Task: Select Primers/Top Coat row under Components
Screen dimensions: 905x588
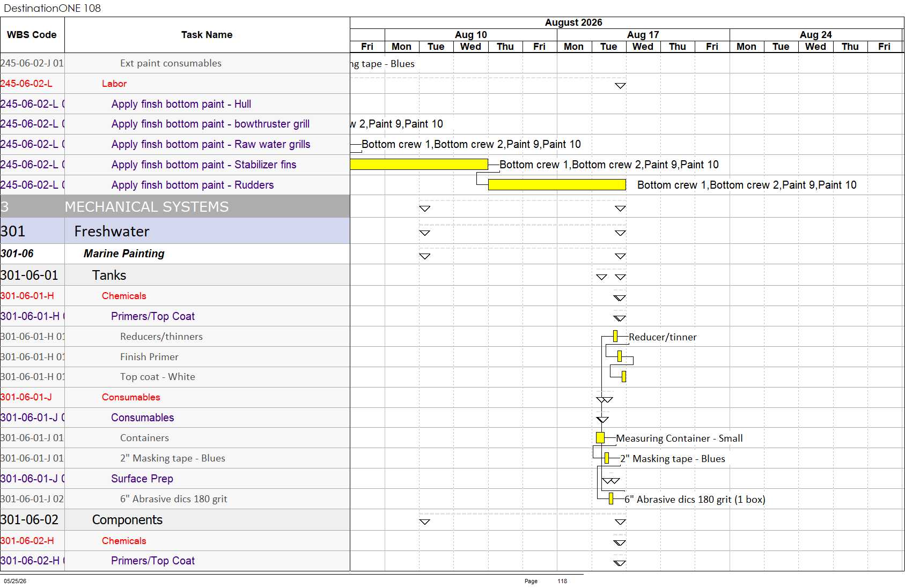Action: (175, 561)
